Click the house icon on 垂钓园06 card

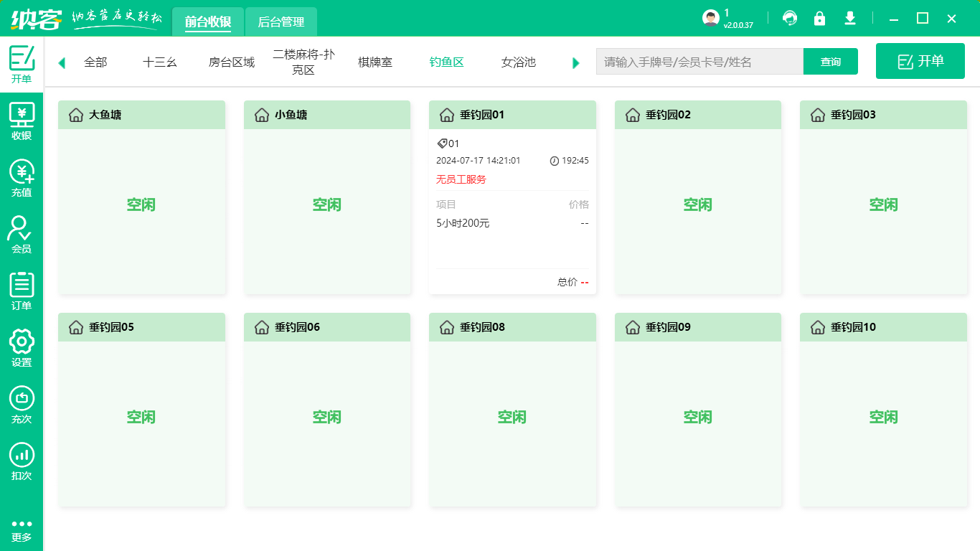pyautogui.click(x=261, y=327)
